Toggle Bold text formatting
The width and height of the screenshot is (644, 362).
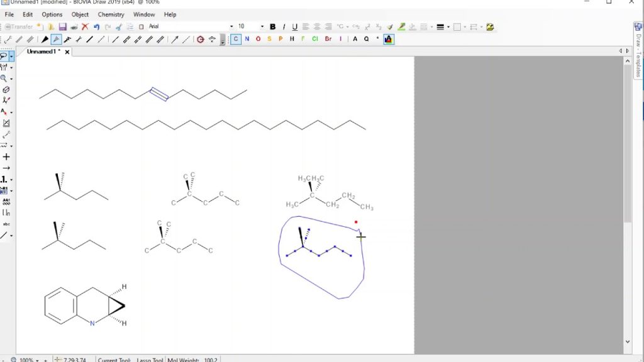(x=272, y=27)
